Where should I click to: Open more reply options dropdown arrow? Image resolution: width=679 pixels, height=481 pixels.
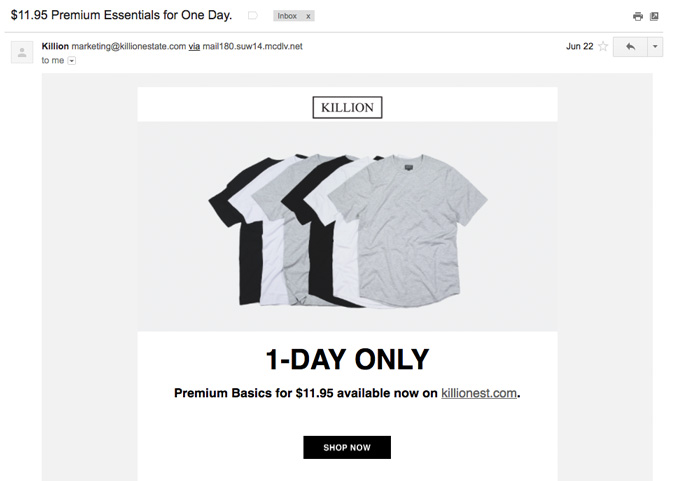[x=655, y=46]
